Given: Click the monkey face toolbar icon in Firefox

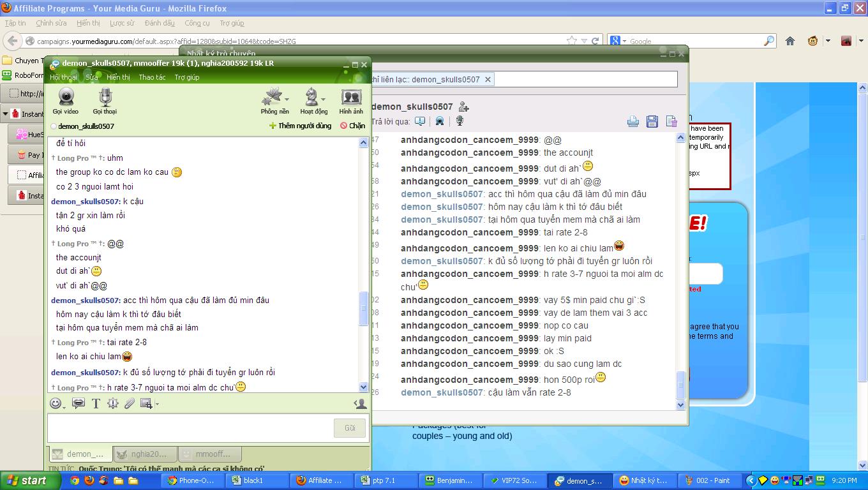Looking at the screenshot, I should point(812,41).
